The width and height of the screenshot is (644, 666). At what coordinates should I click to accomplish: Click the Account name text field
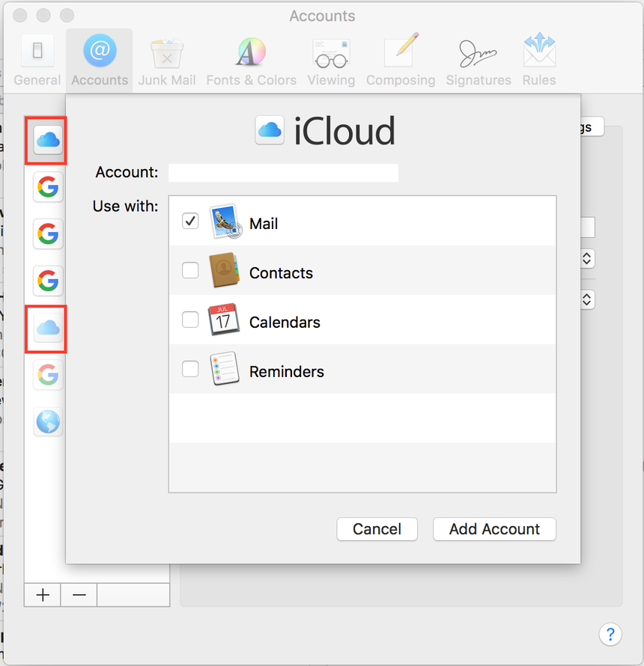(283, 173)
